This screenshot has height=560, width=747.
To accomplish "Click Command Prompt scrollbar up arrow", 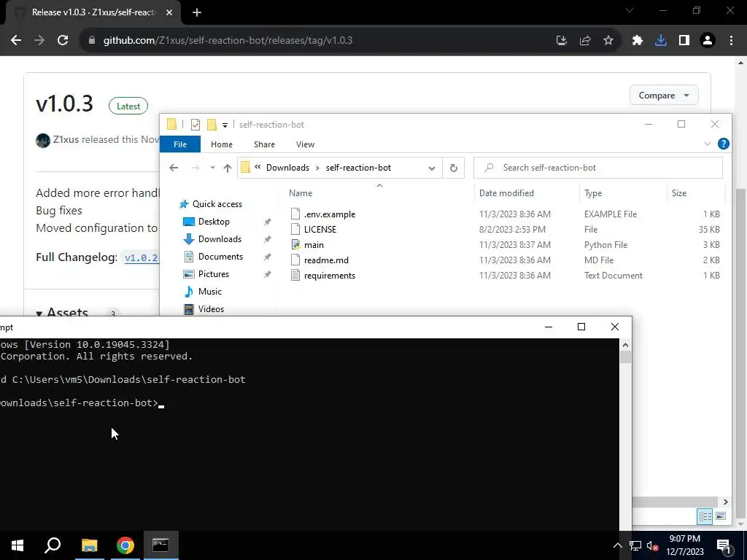I will pos(625,345).
